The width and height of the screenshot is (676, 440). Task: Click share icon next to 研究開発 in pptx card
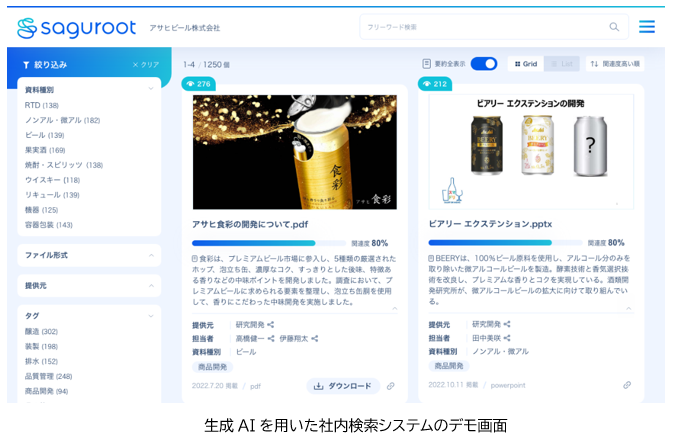click(x=507, y=324)
